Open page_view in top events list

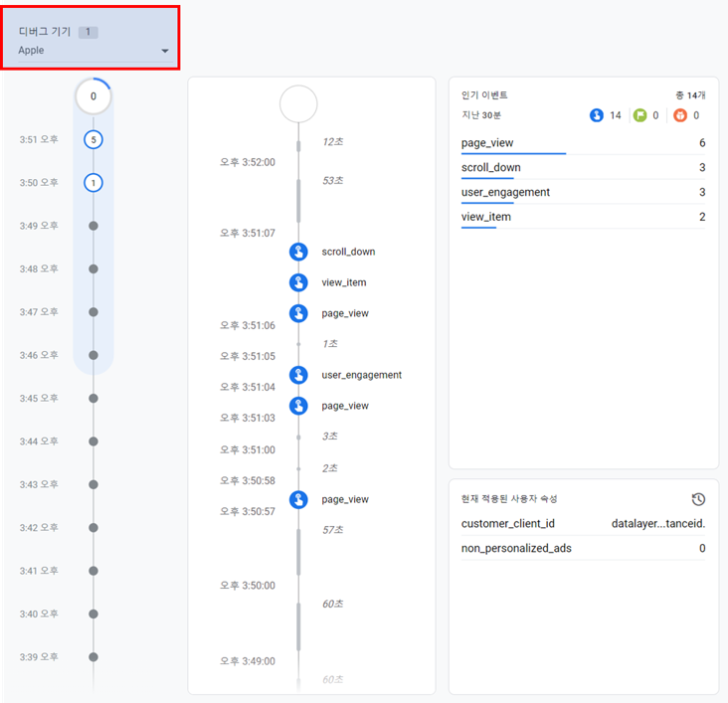coord(583,143)
